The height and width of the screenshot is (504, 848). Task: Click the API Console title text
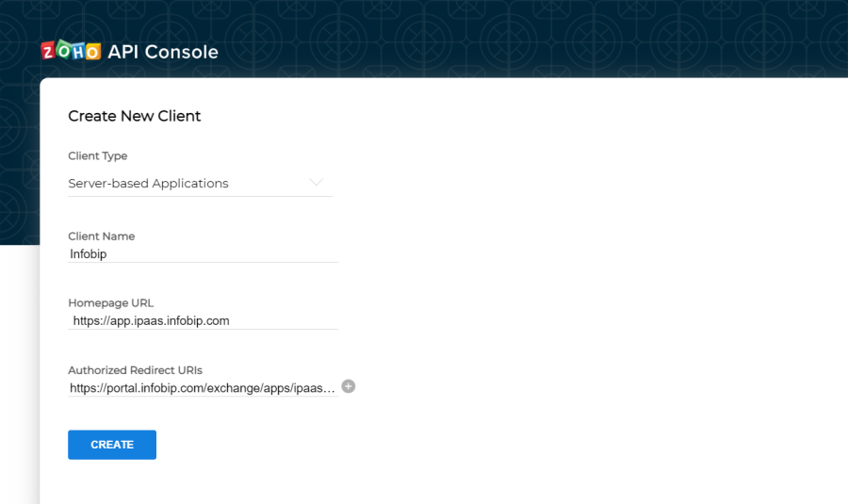[163, 52]
